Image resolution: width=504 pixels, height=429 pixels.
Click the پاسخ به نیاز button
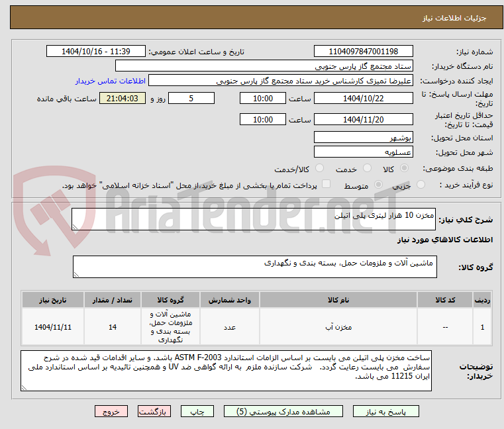(x=385, y=411)
